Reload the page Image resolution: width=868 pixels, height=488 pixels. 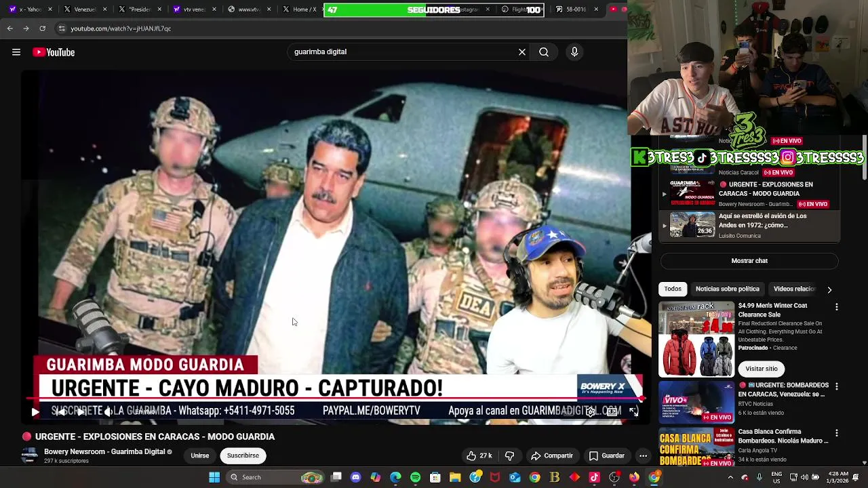pos(42,28)
